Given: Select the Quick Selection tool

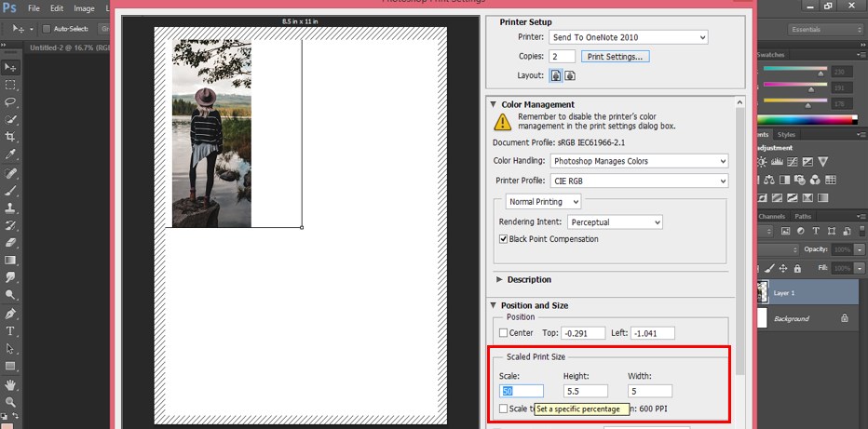Looking at the screenshot, I should (10, 119).
